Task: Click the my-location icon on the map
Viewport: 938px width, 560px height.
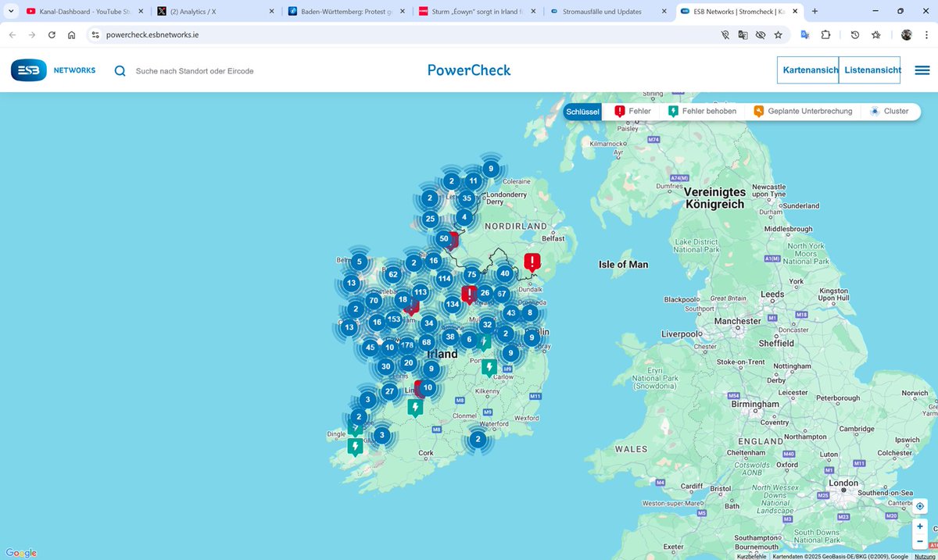Action: pos(919,506)
